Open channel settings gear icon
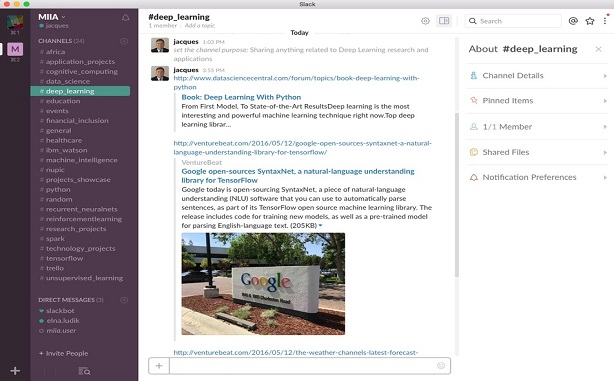This screenshot has width=614, height=381. (x=425, y=21)
